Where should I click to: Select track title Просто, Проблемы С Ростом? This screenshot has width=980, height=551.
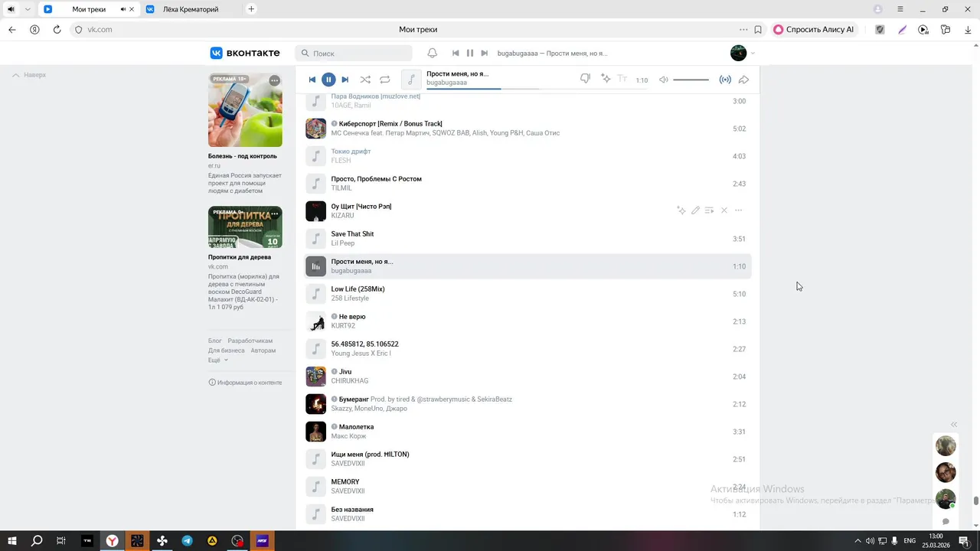(x=376, y=179)
